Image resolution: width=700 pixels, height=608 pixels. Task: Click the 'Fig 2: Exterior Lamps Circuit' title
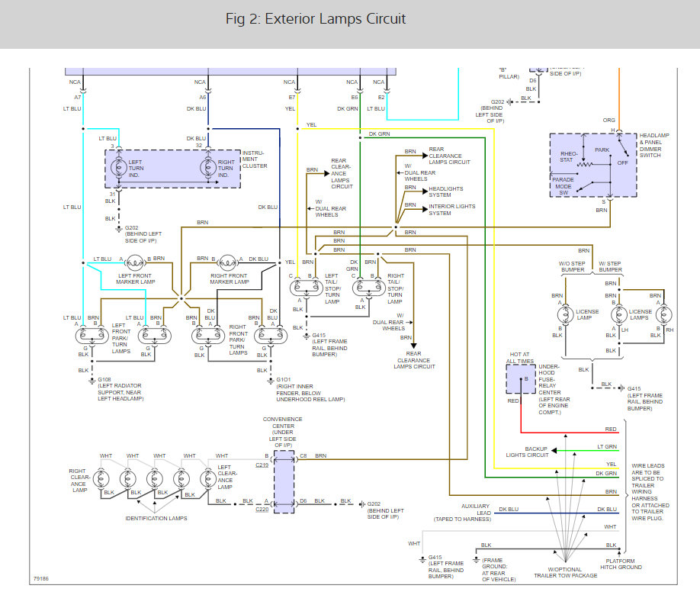[316, 19]
